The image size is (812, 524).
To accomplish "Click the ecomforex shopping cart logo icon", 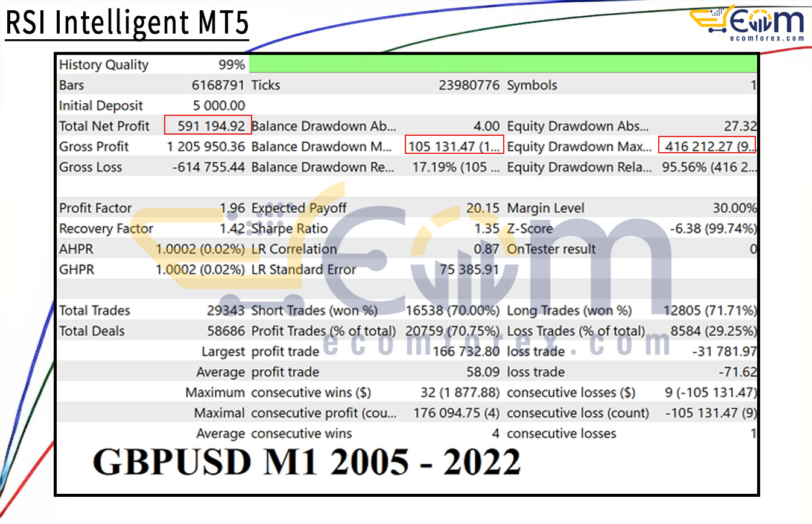I will click(711, 21).
